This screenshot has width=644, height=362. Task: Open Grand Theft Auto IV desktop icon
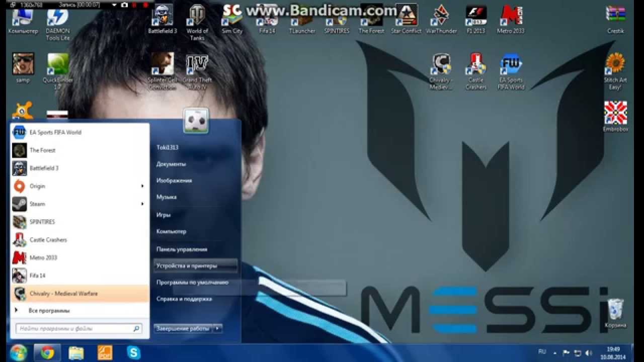pos(197,71)
